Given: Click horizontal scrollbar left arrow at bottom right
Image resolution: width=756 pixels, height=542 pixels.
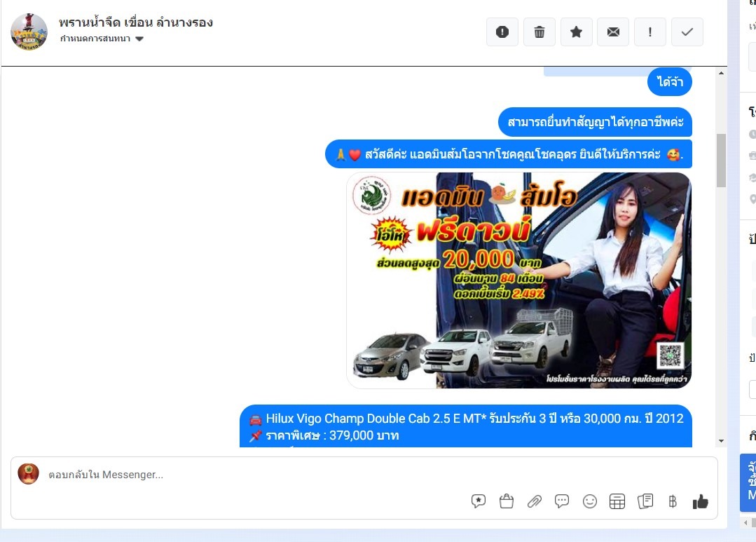Looking at the screenshot, I should click(x=745, y=522).
